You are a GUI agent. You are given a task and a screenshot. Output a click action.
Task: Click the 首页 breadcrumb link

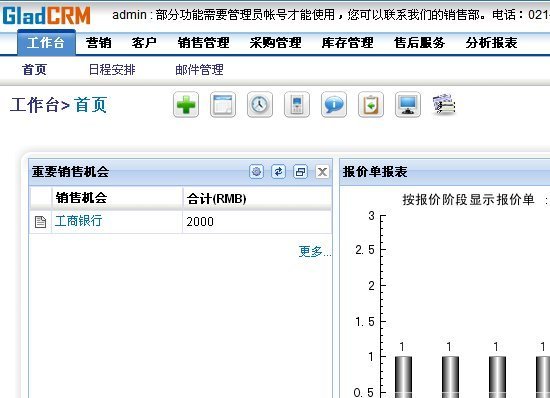90,105
